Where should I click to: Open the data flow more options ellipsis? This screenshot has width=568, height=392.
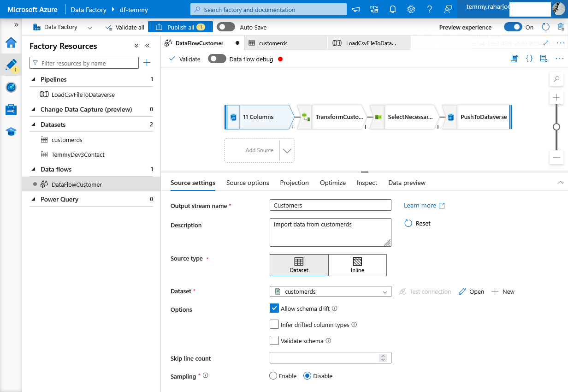[x=560, y=59]
